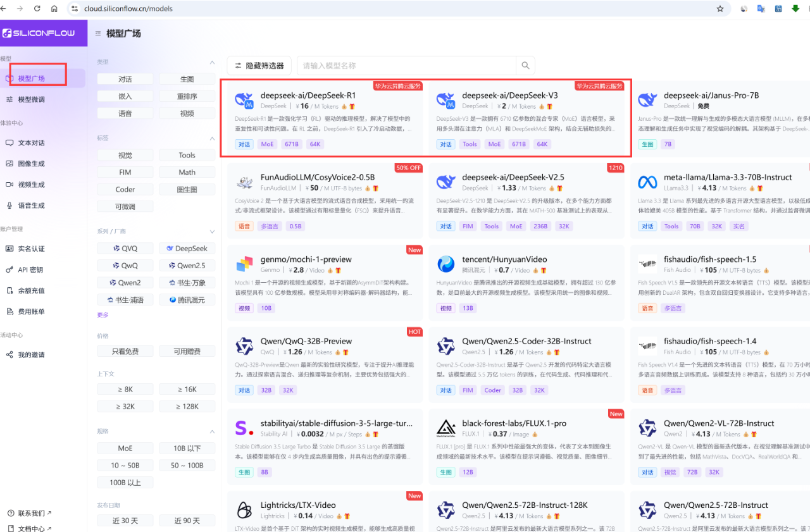
Task: Click the browser bookmark star icon
Action: pyautogui.click(x=720, y=9)
